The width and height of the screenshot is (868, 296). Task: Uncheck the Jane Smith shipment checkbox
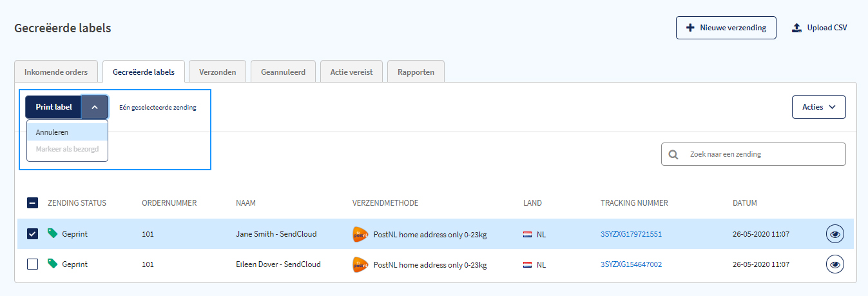(x=33, y=234)
